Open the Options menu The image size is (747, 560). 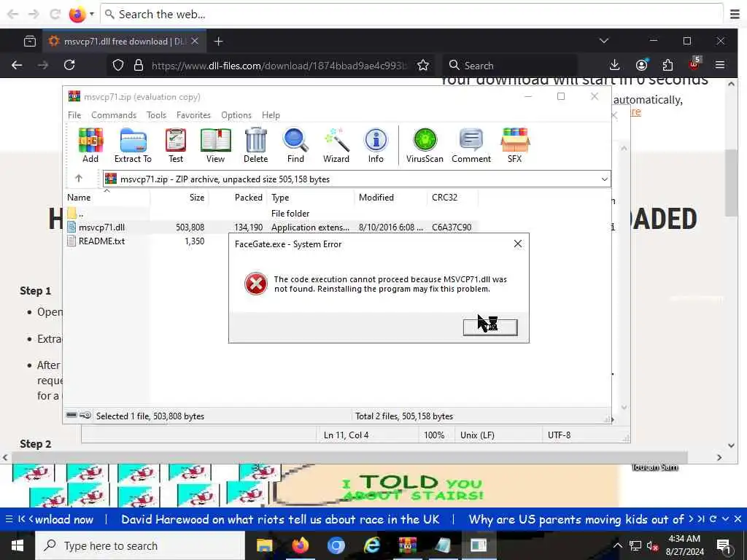click(x=236, y=115)
